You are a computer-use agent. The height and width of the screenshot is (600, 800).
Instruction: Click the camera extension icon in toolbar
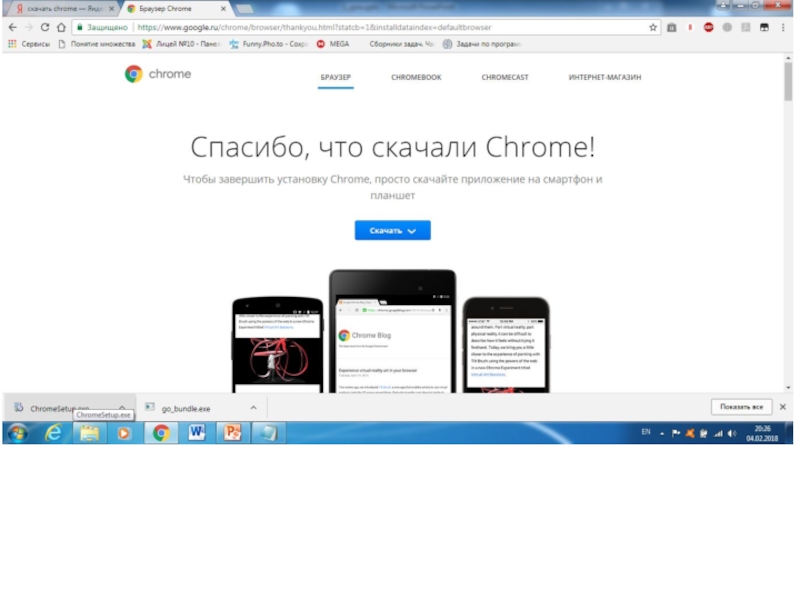(671, 28)
